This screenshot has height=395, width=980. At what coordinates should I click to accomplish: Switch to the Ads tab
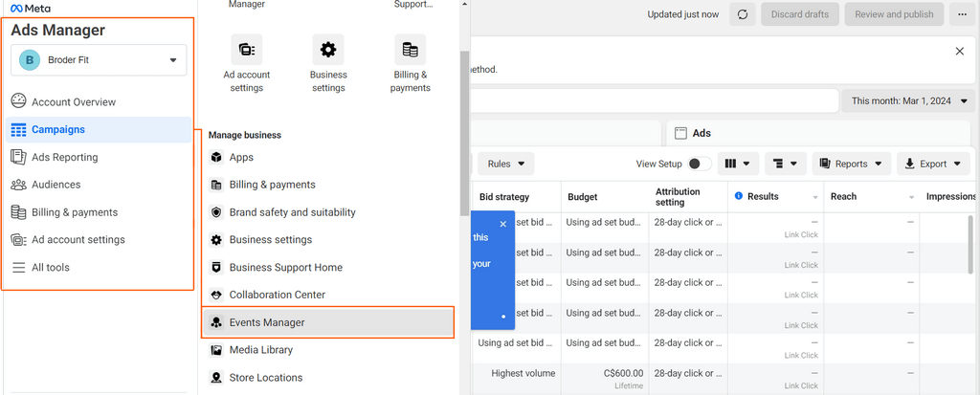click(x=820, y=133)
